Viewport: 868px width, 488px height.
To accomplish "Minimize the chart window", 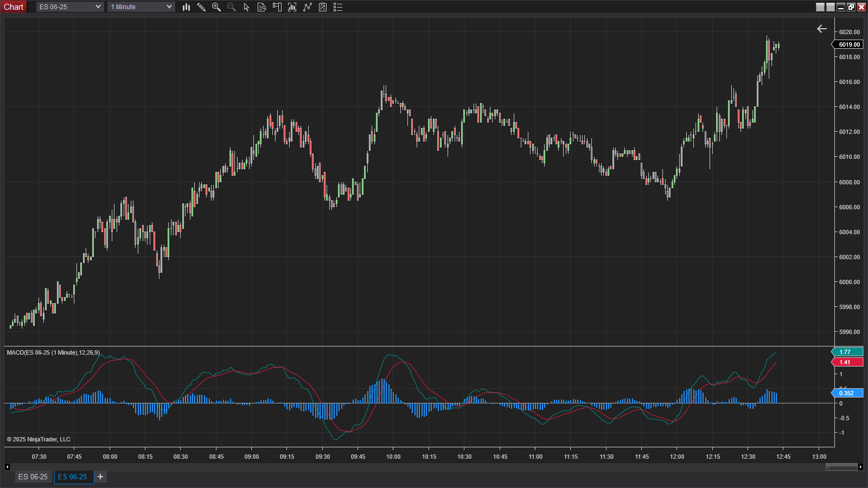I will pyautogui.click(x=841, y=7).
